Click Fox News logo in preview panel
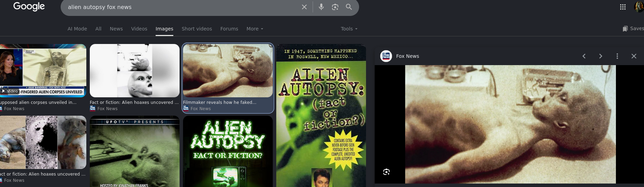 pos(386,56)
